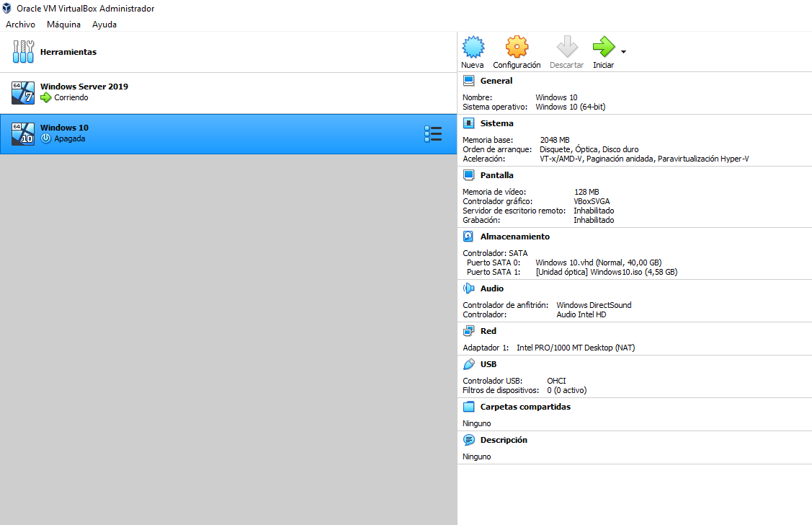This screenshot has height=525, width=812.
Task: Open the USB section heading link
Action: click(488, 364)
